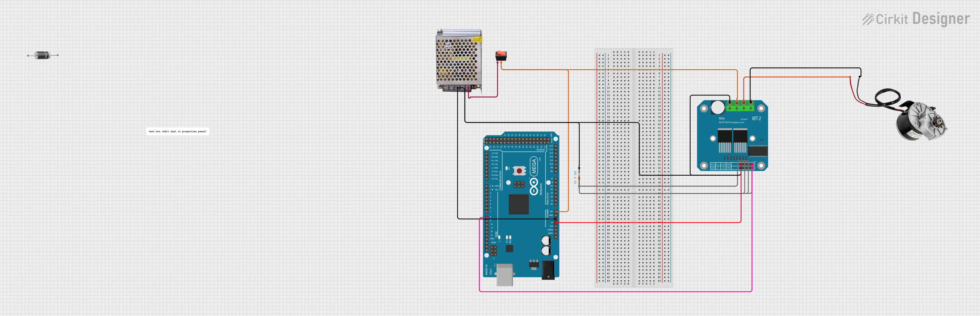The image size is (980, 316).
Task: Click the IBT-2 control pin header
Action: tap(746, 166)
